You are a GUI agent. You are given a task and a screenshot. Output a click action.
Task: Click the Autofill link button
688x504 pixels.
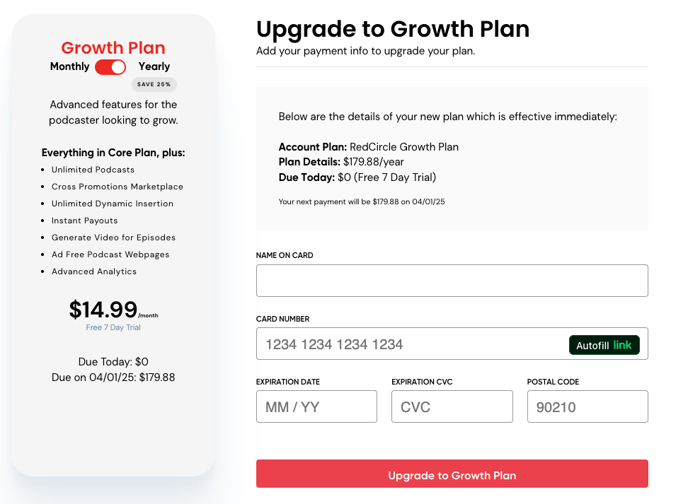tap(604, 345)
